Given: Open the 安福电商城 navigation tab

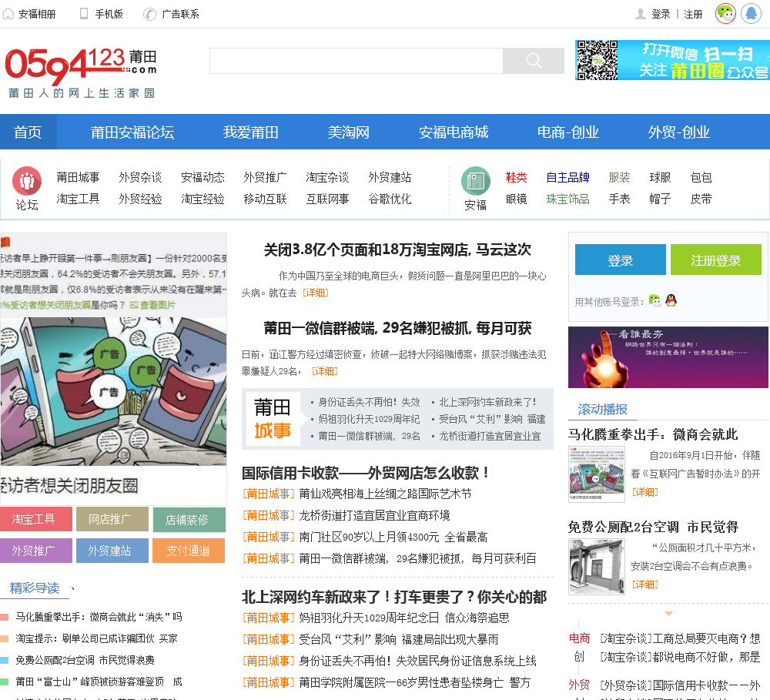Looking at the screenshot, I should (454, 132).
